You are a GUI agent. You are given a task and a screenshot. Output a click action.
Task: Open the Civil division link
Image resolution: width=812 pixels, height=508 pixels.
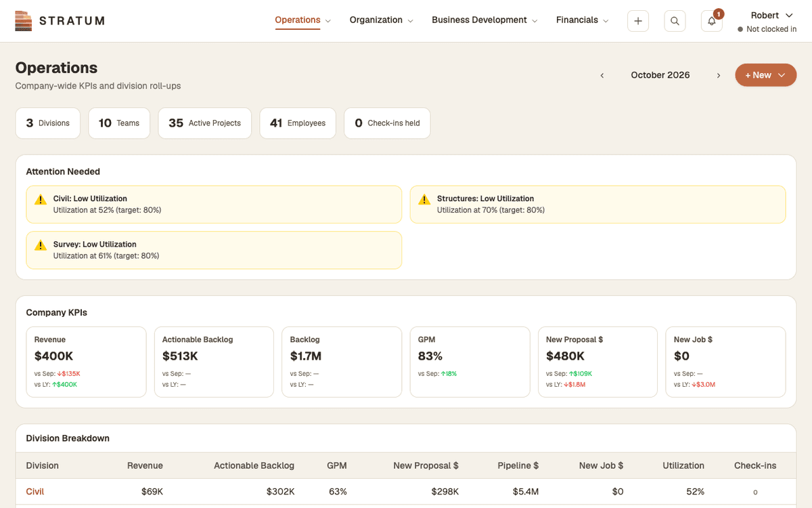[x=35, y=492]
